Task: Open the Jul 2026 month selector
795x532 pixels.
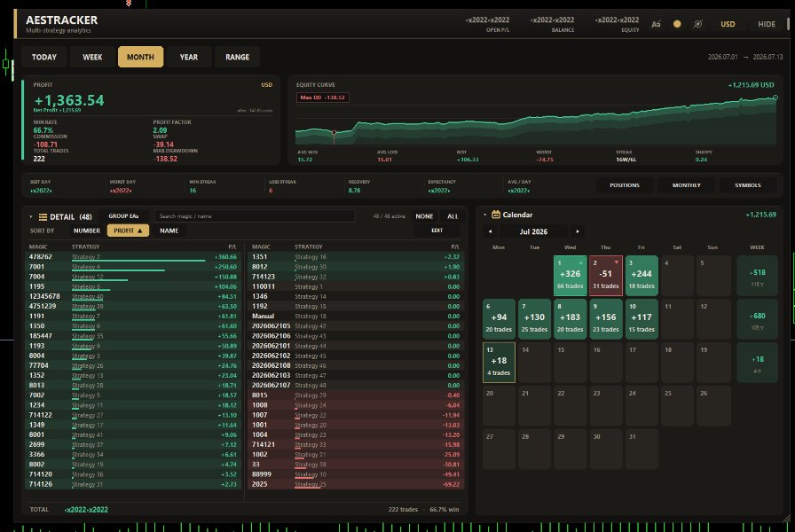Action: [x=533, y=231]
